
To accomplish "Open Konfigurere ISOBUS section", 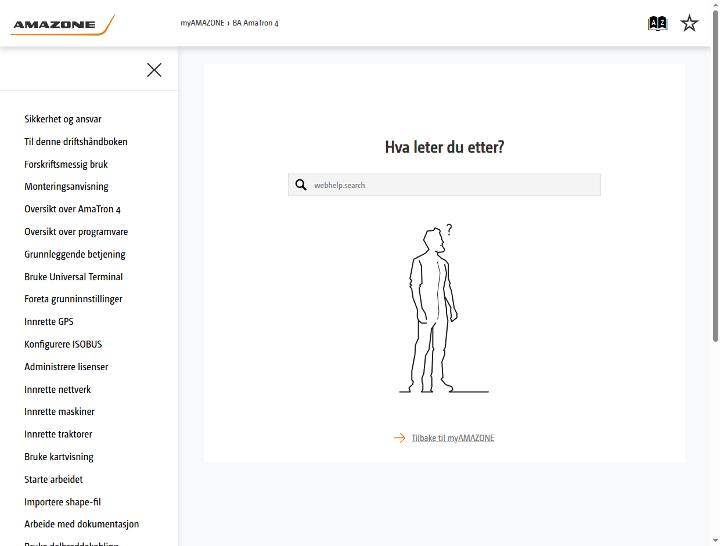I will tap(63, 344).
